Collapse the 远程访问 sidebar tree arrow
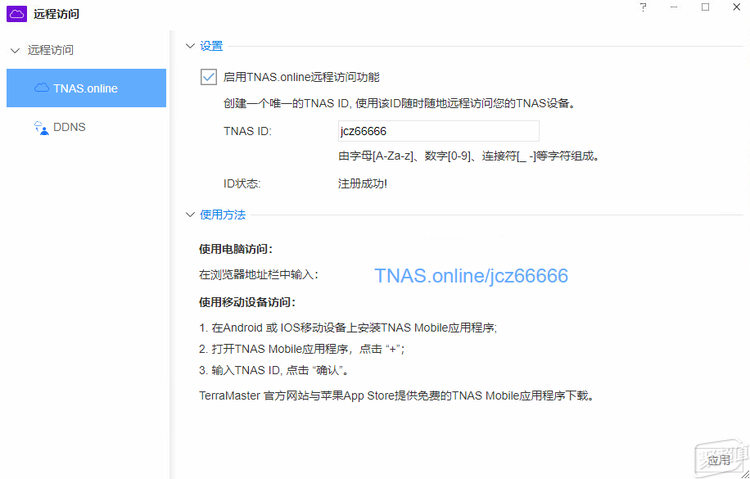Image resolution: width=750 pixels, height=479 pixels. point(14,50)
